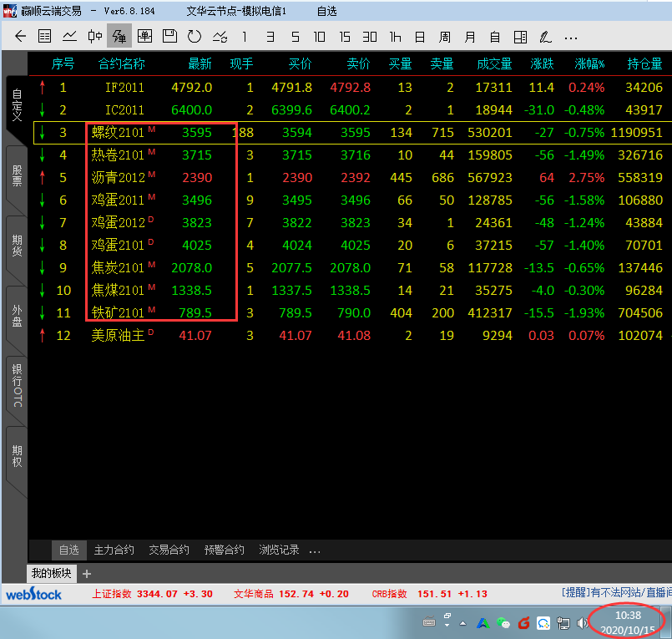Open the quote list view icon
The height and width of the screenshot is (639, 672).
[45, 37]
